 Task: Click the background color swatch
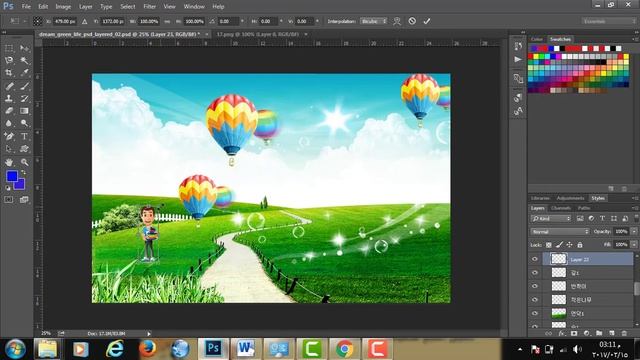click(x=20, y=185)
